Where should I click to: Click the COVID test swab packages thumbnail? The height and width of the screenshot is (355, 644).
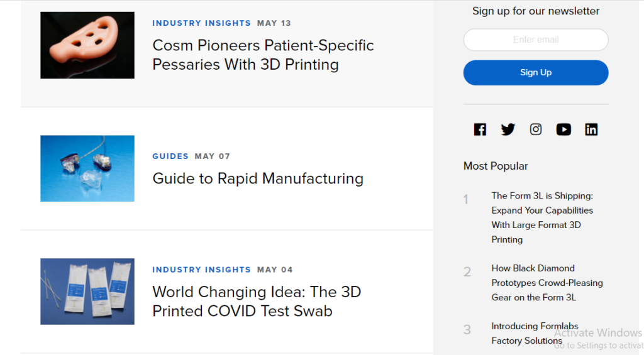click(87, 292)
